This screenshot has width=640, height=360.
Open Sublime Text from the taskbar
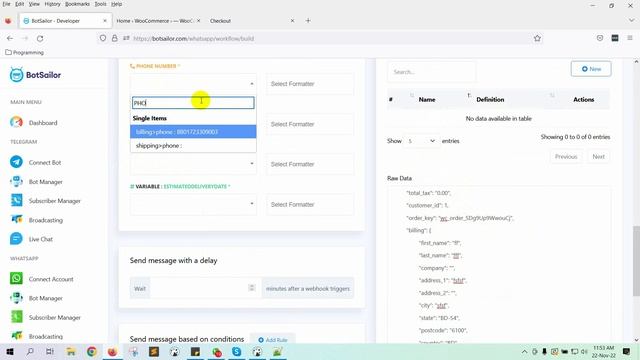(x=154, y=351)
